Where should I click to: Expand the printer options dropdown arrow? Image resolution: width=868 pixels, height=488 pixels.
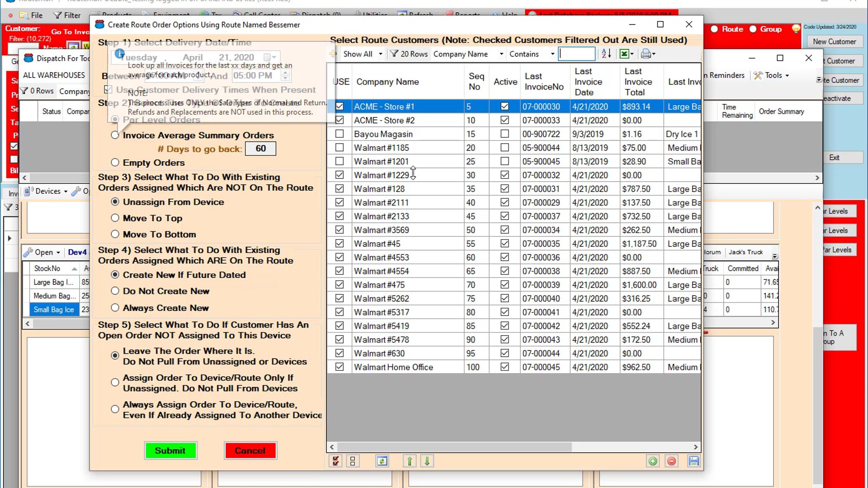pos(653,54)
